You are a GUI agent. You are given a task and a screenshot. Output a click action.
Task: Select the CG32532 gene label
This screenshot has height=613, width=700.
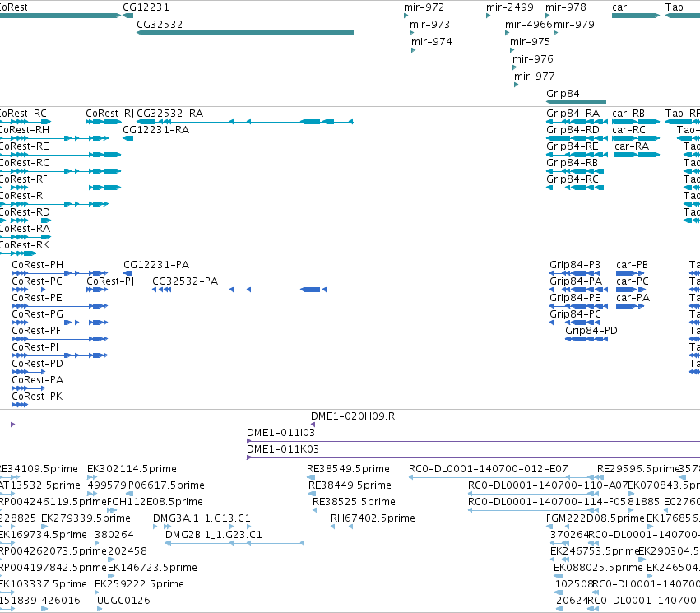point(160,25)
